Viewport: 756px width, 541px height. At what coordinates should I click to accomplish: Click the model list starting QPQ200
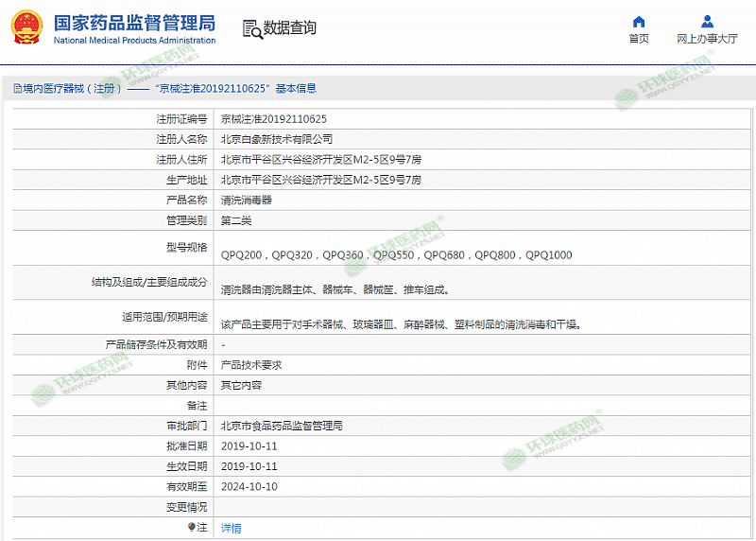pos(396,254)
